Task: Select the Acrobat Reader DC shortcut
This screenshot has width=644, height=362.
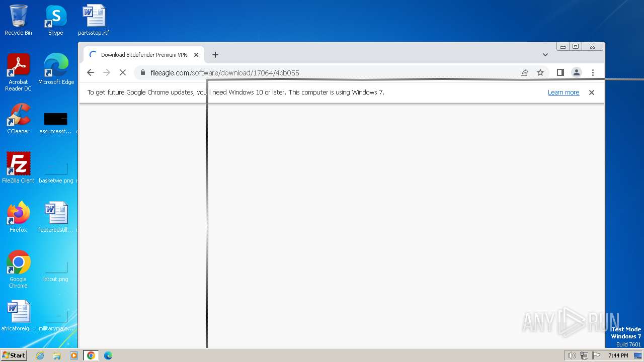Action: click(x=18, y=72)
